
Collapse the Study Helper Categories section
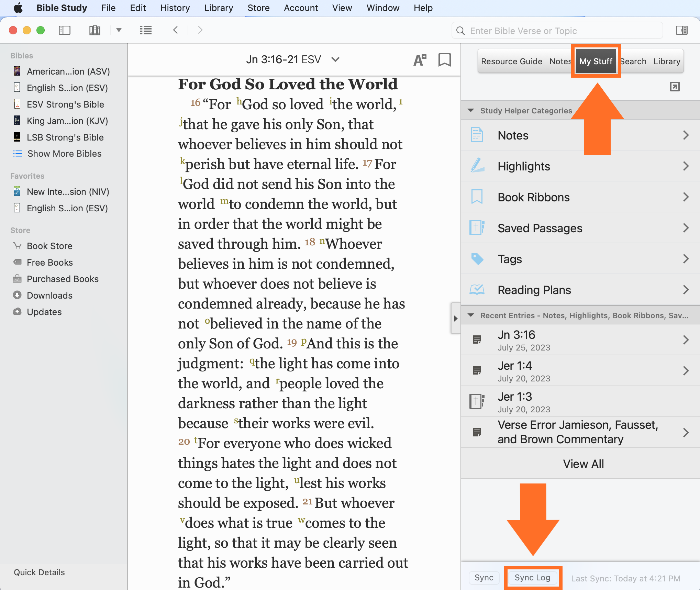[471, 111]
